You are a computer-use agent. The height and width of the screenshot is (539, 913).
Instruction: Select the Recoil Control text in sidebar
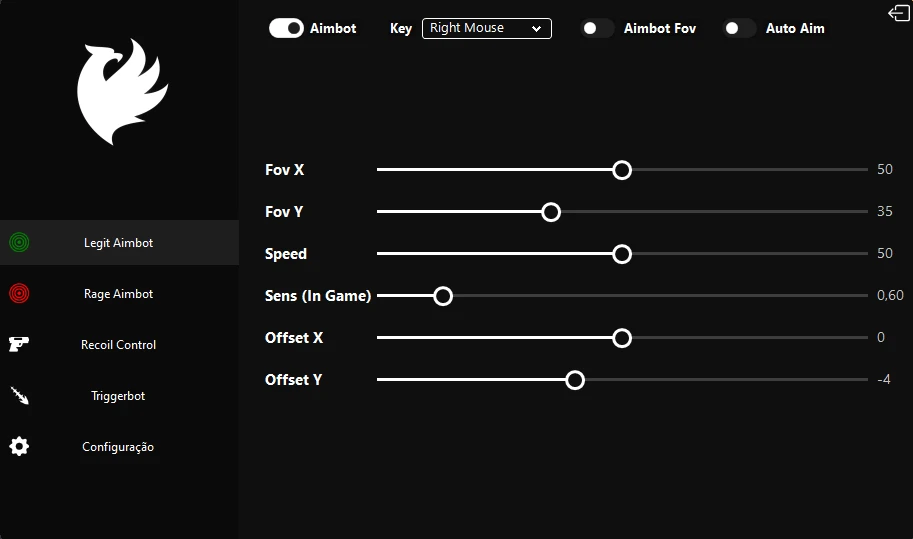[118, 345]
